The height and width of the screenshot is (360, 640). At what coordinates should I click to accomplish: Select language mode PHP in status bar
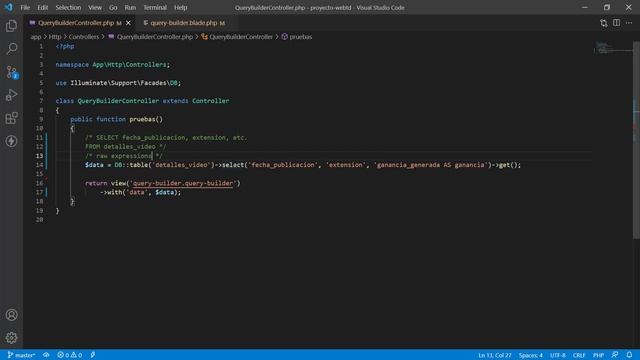pyautogui.click(x=598, y=355)
